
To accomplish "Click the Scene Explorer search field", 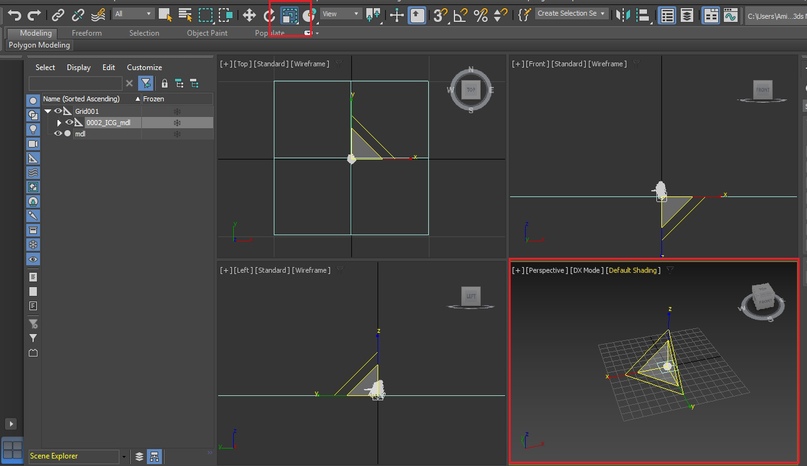I will click(x=75, y=83).
